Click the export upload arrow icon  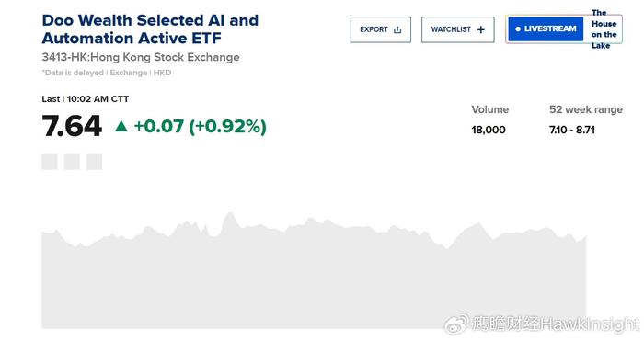[397, 29]
